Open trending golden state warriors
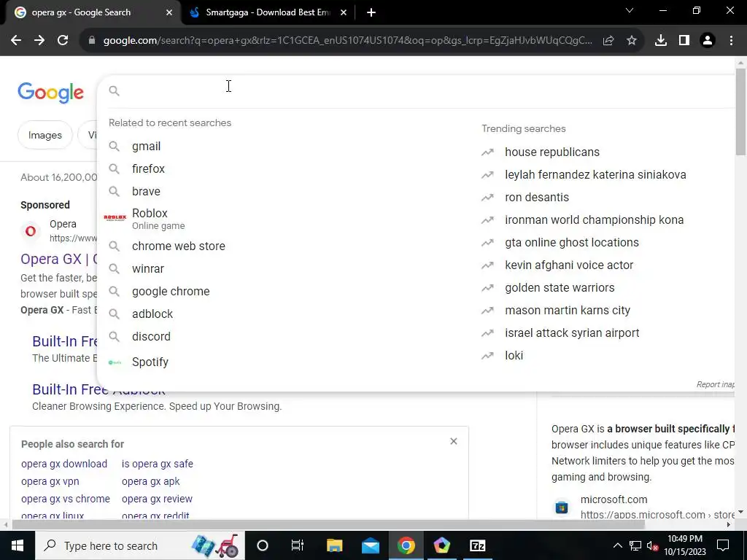 560,287
